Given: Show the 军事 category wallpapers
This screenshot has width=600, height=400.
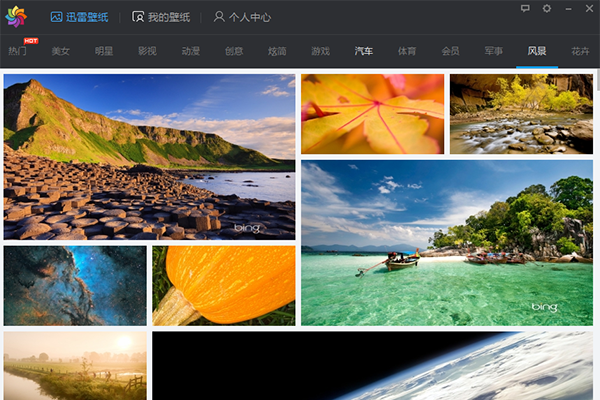Looking at the screenshot, I should [x=493, y=51].
